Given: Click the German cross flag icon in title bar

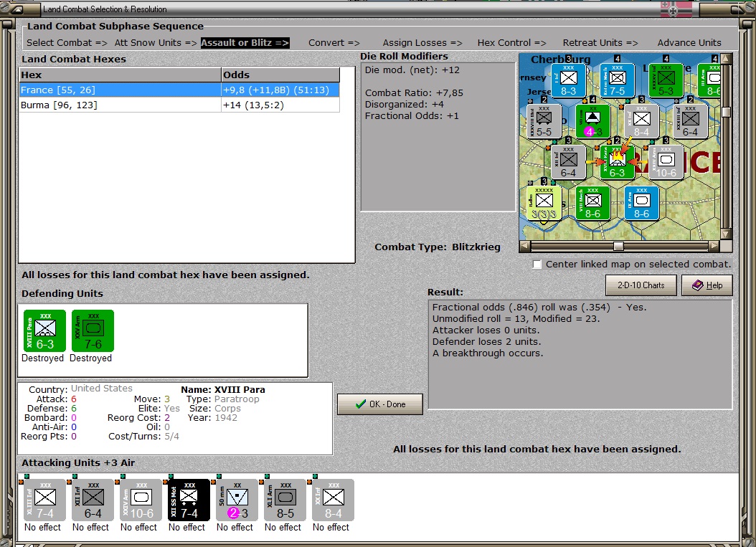Looking at the screenshot, I should (676, 9).
